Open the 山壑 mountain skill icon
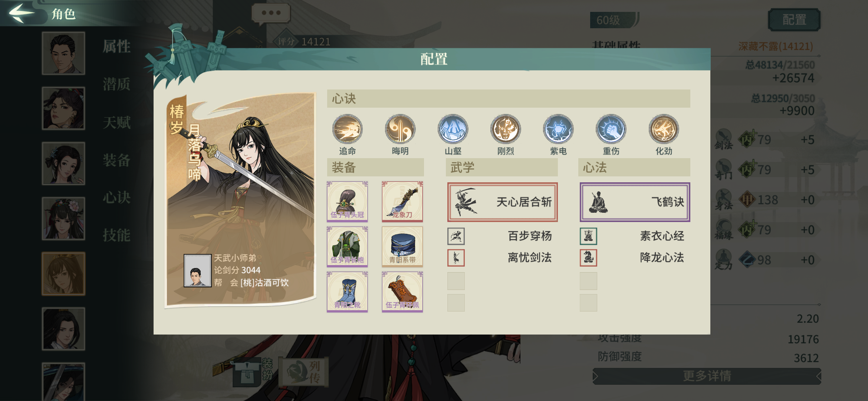 pos(453,129)
